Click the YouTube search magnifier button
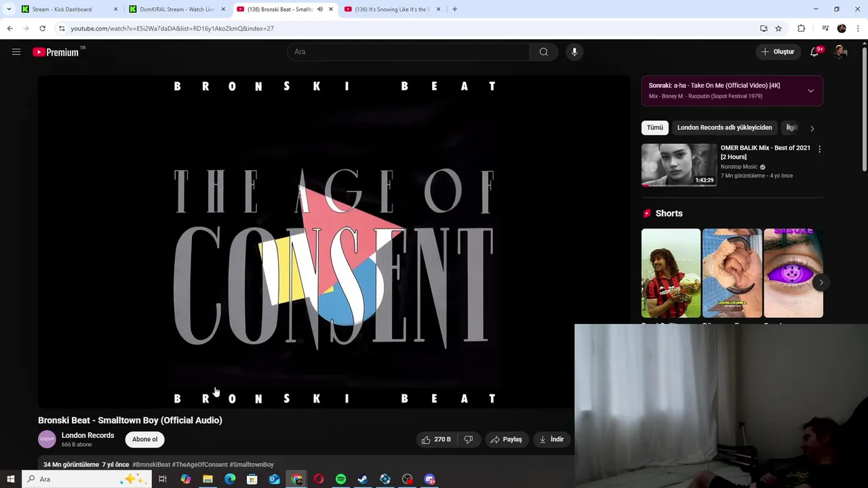Image resolution: width=868 pixels, height=488 pixels. pos(544,52)
